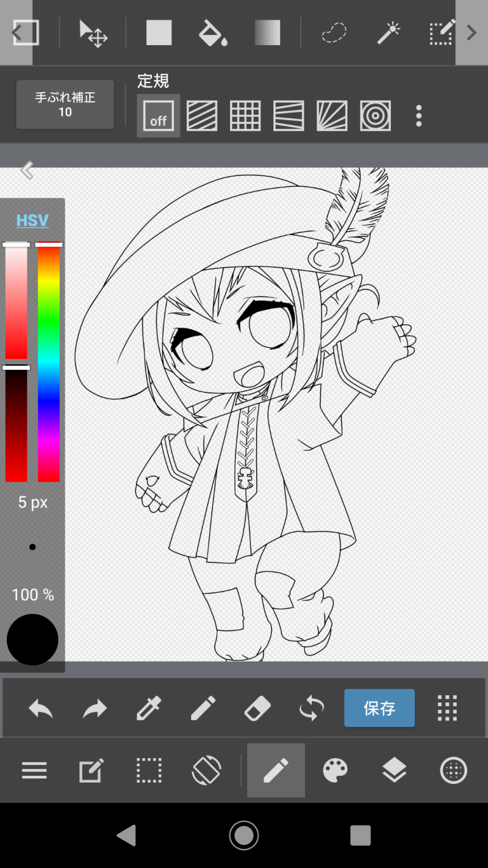This screenshot has height=868, width=488.
Task: Select the gradient tool
Action: point(267,33)
